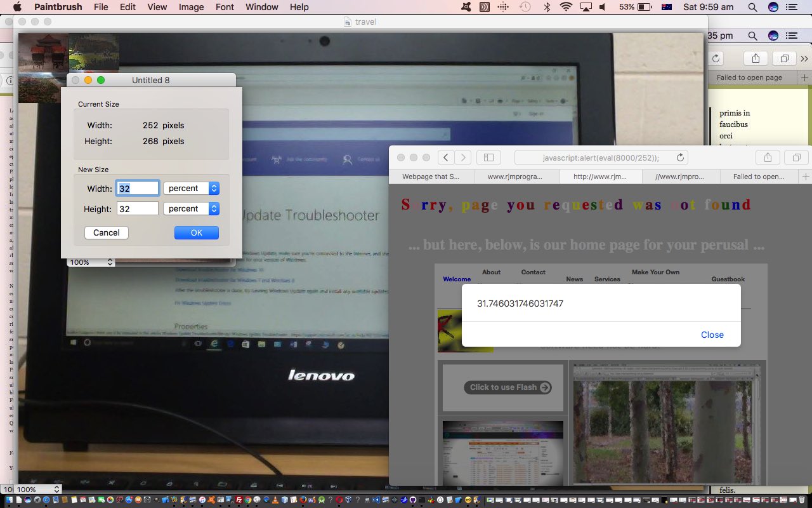Click Share icon in back Safari window
Viewport: 812px width, 508px height.
[x=756, y=58]
